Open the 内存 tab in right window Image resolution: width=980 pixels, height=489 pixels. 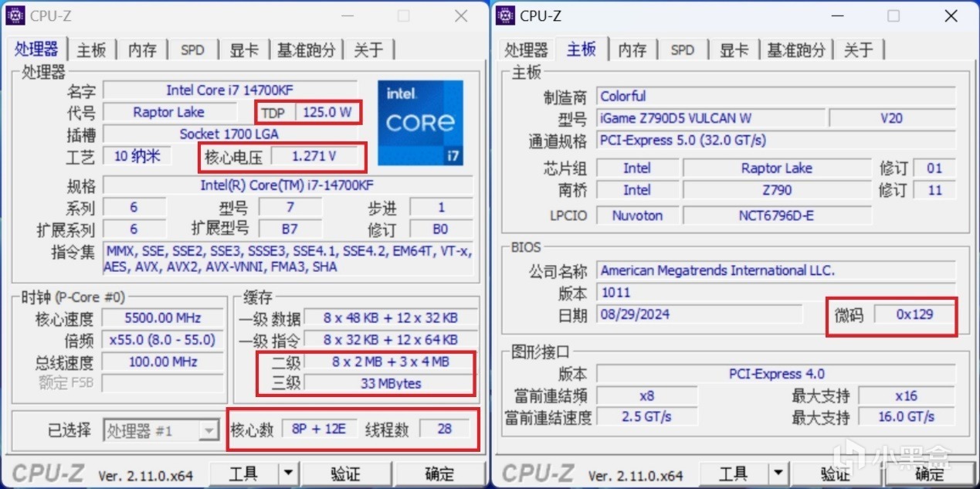coord(632,50)
